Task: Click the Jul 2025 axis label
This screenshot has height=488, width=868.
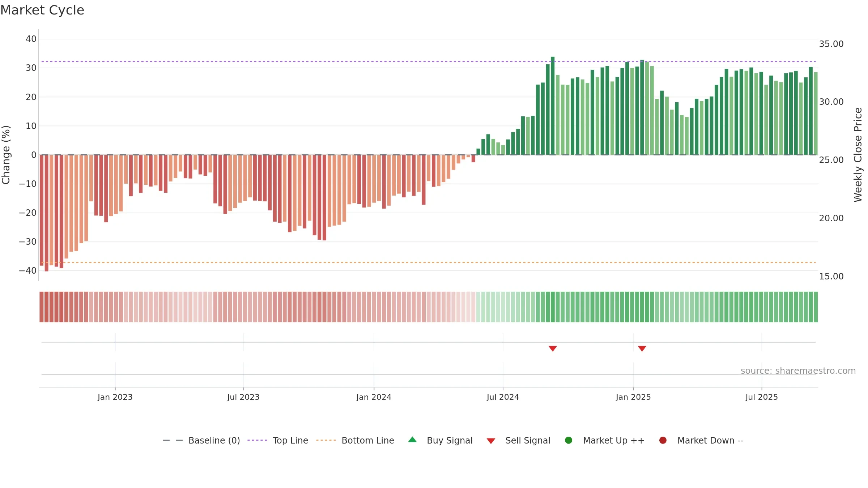Action: click(761, 397)
